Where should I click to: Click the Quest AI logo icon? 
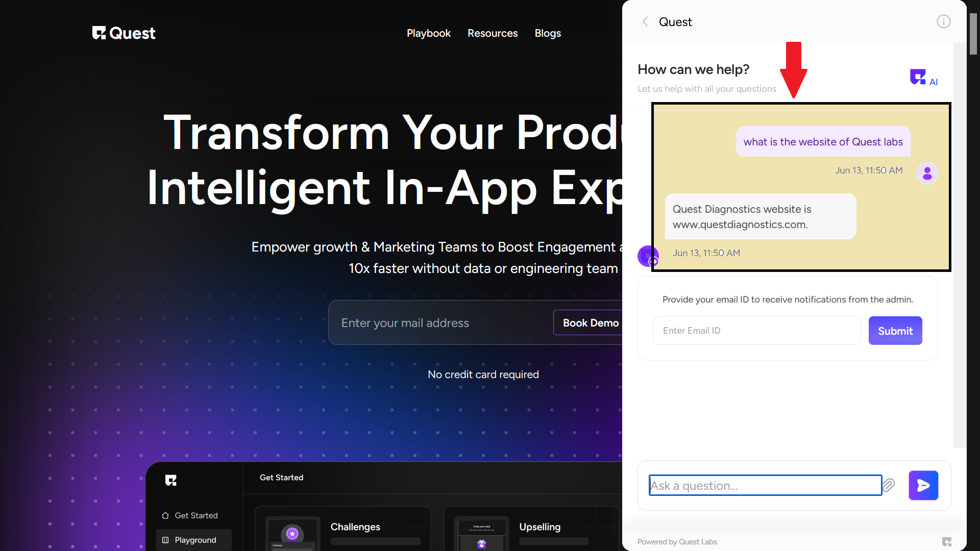[918, 77]
